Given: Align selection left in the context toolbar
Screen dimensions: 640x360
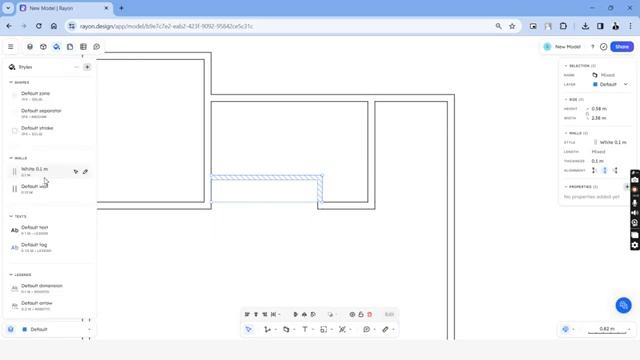Looking at the screenshot, I should point(247,314).
